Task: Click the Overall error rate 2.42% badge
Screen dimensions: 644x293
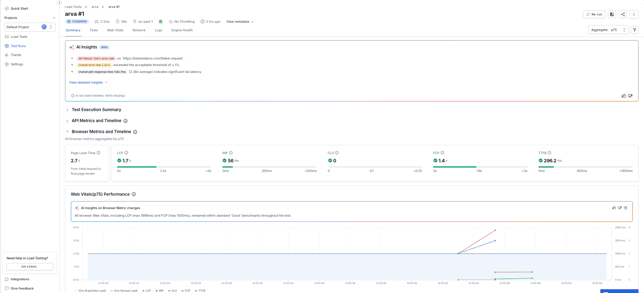Action: (94, 65)
